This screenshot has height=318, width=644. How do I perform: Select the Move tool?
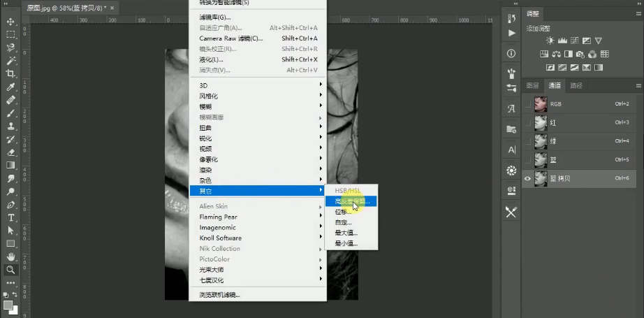coord(10,22)
